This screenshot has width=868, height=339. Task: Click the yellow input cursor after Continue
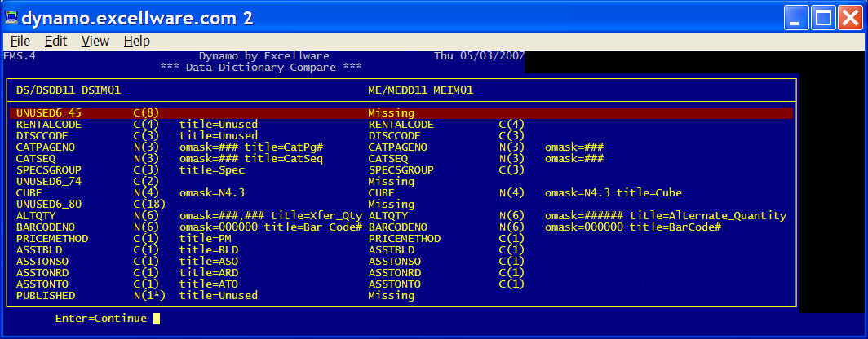(x=157, y=319)
